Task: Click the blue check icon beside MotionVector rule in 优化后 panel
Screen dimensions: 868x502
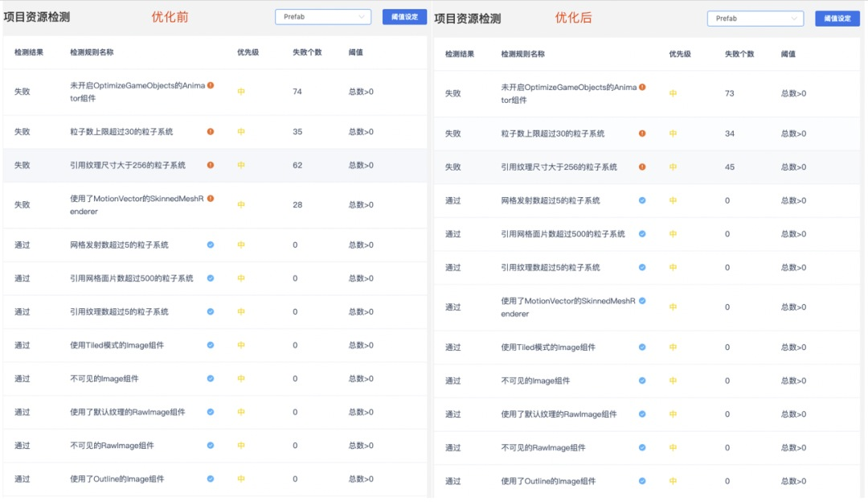Action: click(642, 301)
